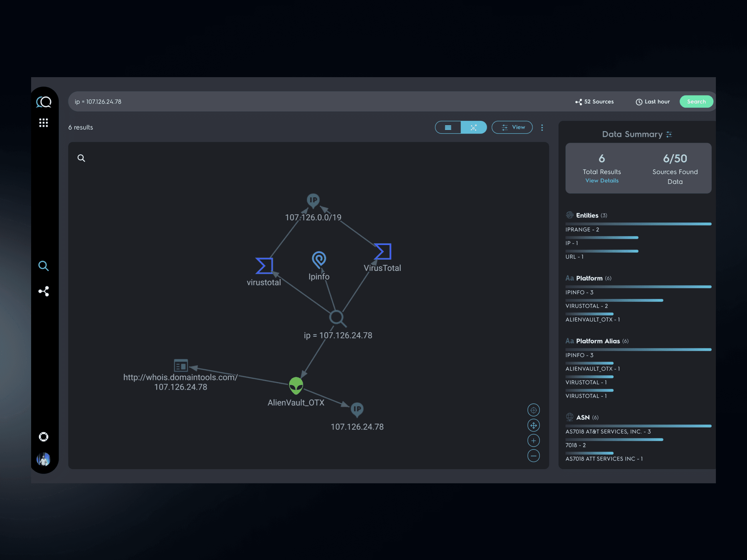This screenshot has width=747, height=560.
Task: Select Platform entry ALIENVAULT_OTX - 1
Action: pyautogui.click(x=593, y=319)
